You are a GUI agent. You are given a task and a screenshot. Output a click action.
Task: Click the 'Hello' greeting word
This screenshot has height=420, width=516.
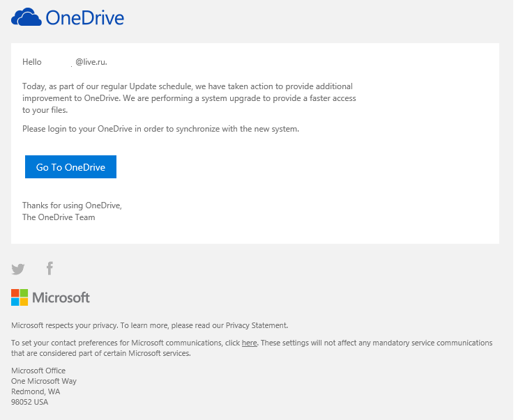[32, 62]
